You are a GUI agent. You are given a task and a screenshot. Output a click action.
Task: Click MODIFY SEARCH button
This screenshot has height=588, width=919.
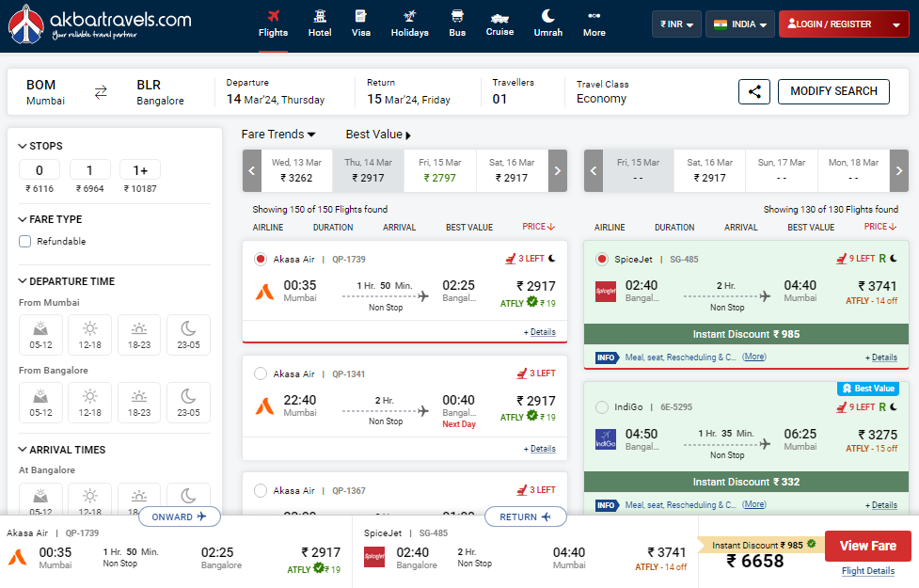[x=833, y=91]
